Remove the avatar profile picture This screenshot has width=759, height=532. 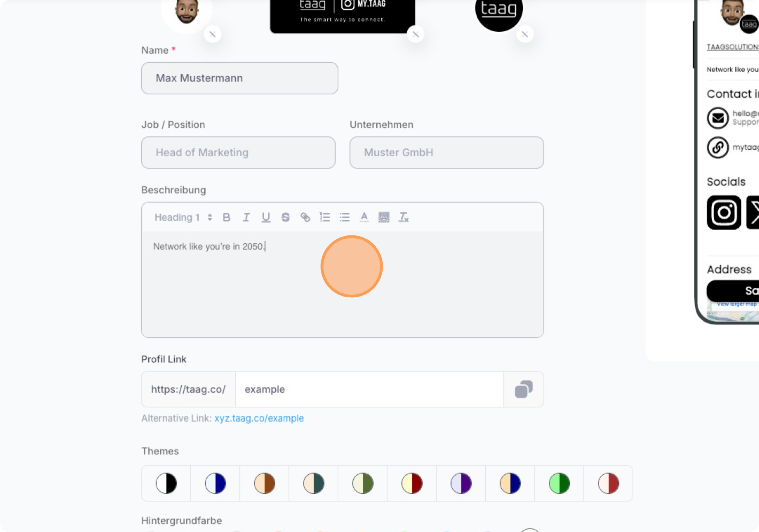coord(212,34)
